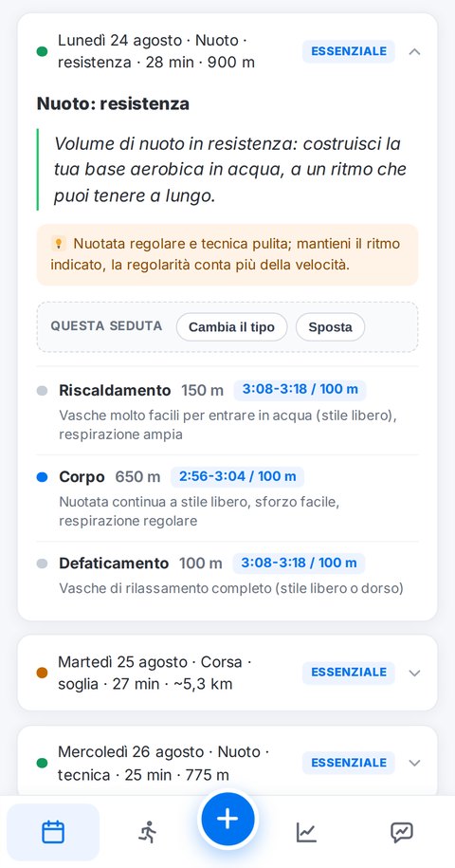The image size is (455, 868).
Task: Click the orange dot beside Martedì 25 agosto
Action: (x=42, y=673)
